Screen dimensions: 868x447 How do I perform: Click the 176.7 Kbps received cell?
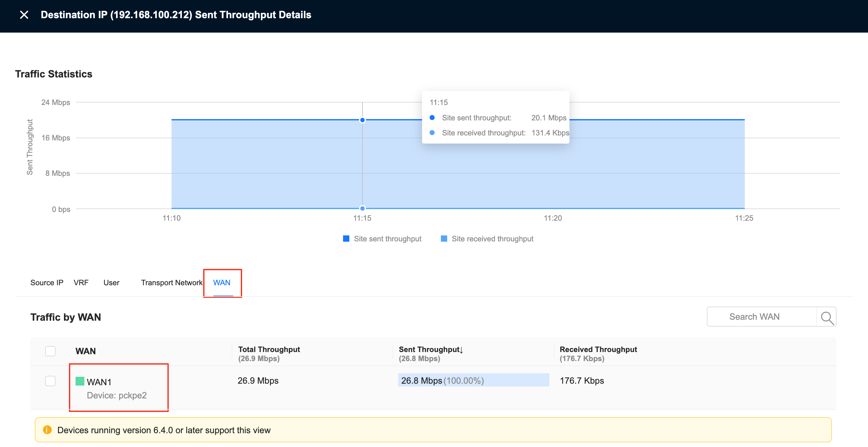(582, 381)
